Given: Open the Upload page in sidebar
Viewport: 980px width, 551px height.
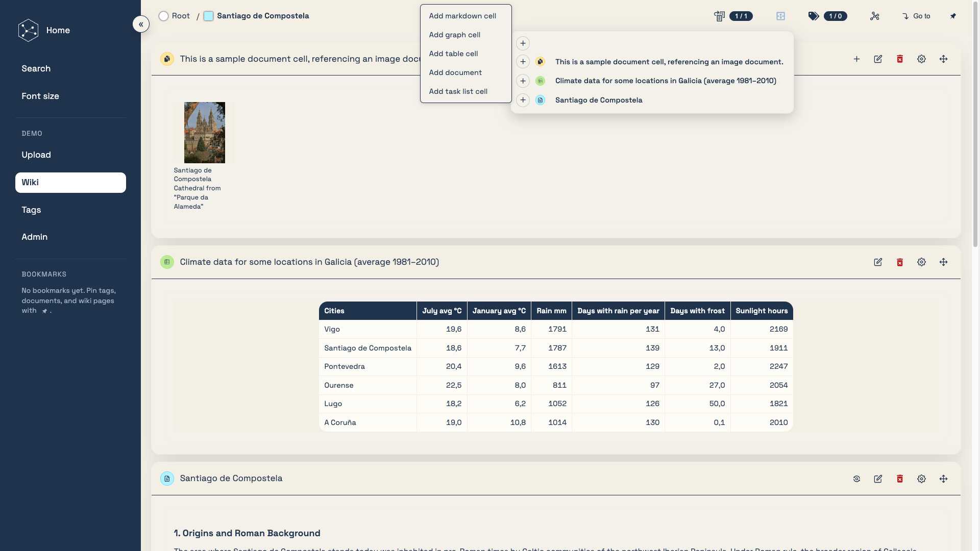Looking at the screenshot, I should pyautogui.click(x=36, y=155).
